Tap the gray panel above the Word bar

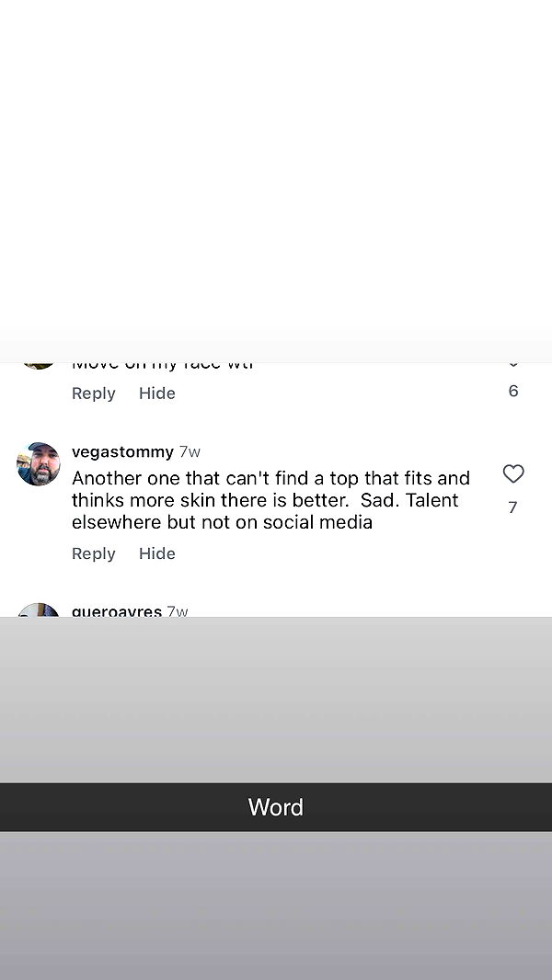(x=276, y=699)
